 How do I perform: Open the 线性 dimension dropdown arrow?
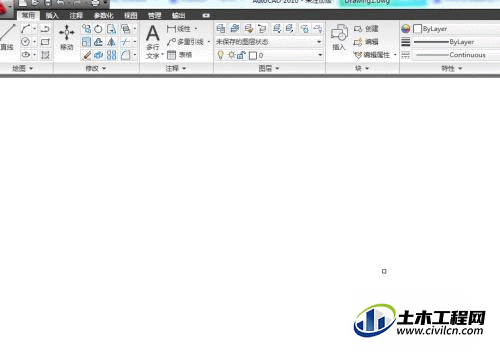(x=196, y=29)
